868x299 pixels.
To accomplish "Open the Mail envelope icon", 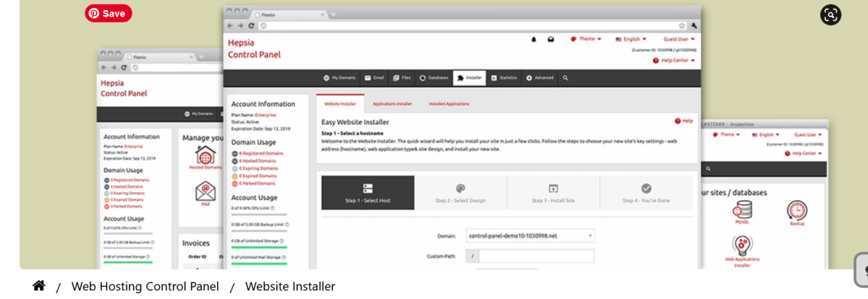I will (205, 192).
